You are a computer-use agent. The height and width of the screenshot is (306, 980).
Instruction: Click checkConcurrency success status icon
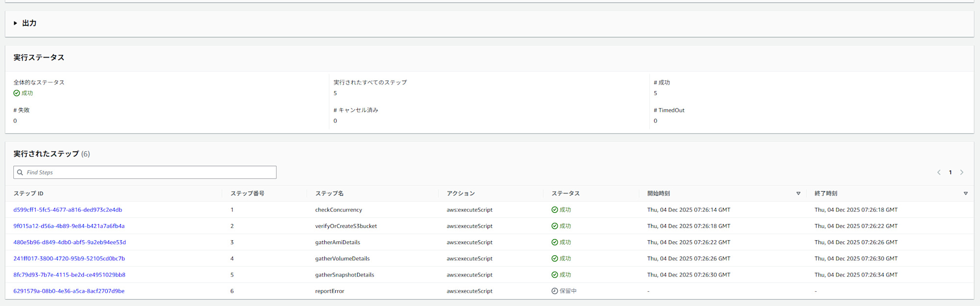[555, 209]
